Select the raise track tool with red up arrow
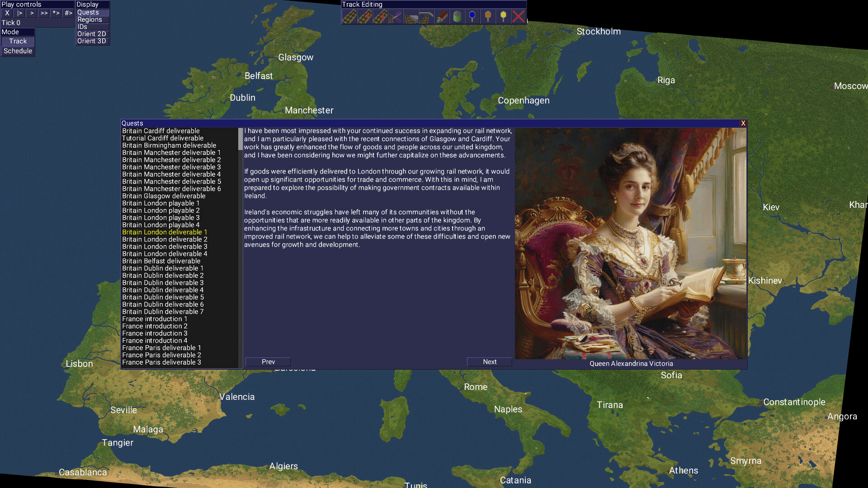Image resolution: width=868 pixels, height=488 pixels. tap(365, 17)
